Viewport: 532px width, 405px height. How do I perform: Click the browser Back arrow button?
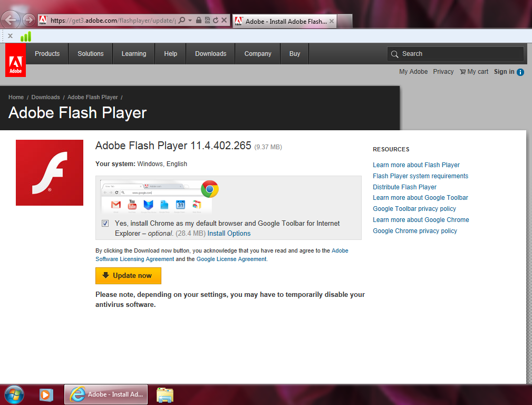coord(12,20)
